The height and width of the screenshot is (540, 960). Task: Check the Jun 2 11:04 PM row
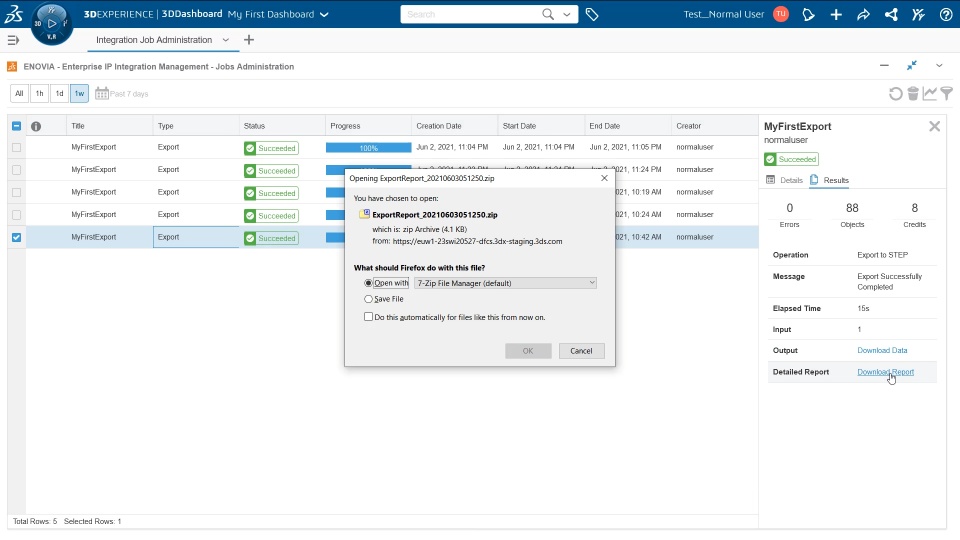click(x=17, y=148)
